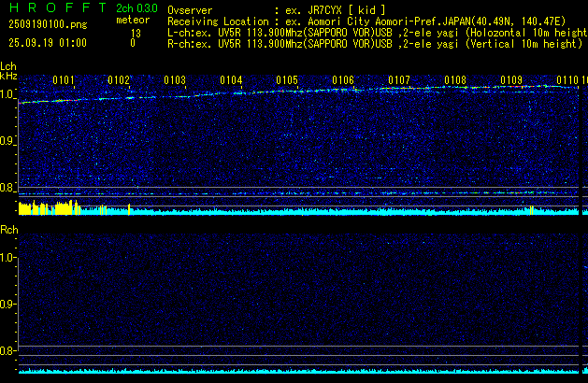Click the Lch channel label
Viewport: 588px width, 383px height.
[8, 66]
